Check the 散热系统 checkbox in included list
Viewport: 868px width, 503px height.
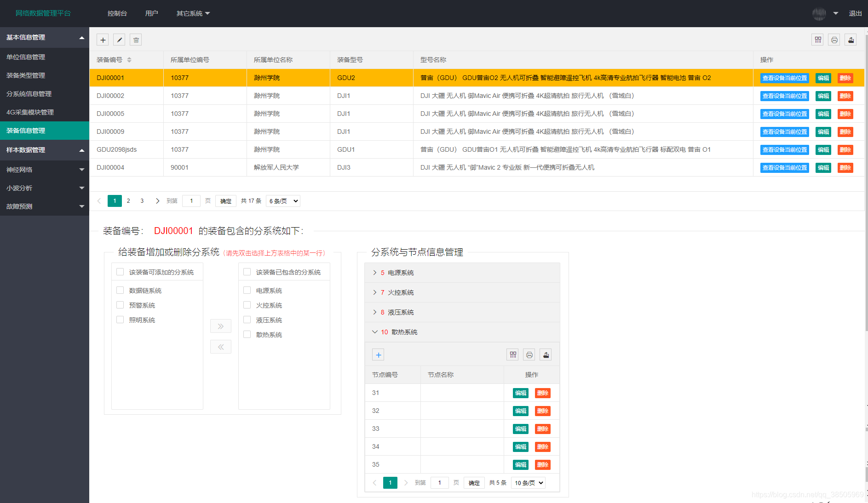click(x=247, y=334)
